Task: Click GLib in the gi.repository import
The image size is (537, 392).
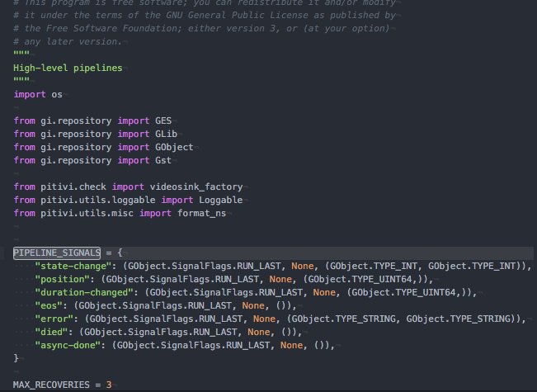Action: (x=166, y=134)
